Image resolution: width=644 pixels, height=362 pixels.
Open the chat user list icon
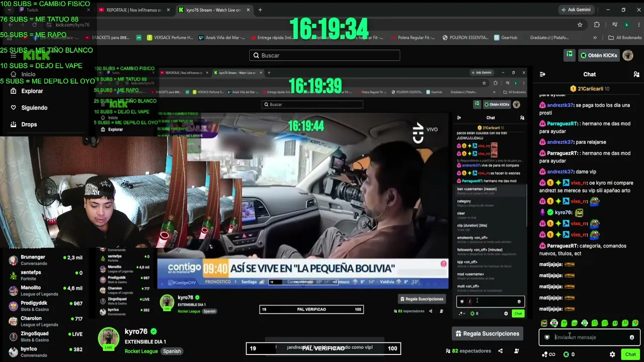pos(636,74)
